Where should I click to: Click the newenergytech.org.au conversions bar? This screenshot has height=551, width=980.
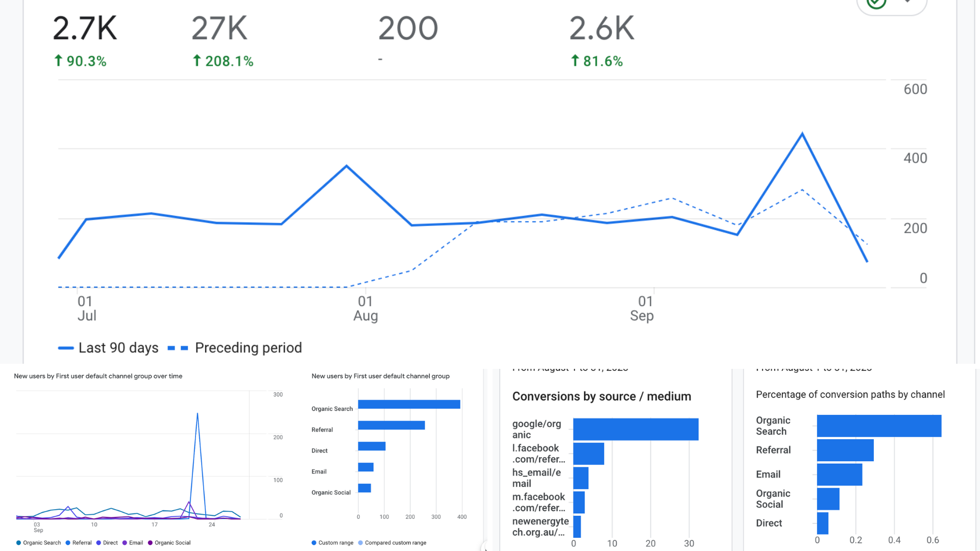[577, 527]
